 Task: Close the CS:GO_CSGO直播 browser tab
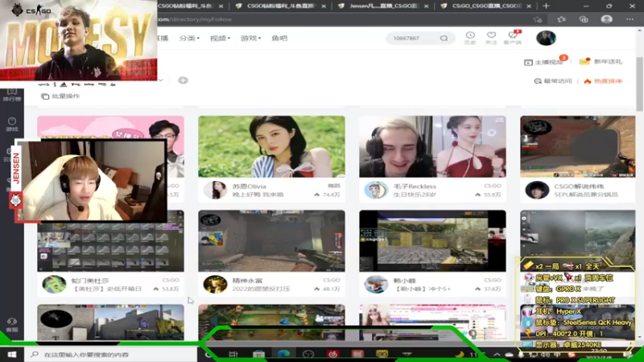(x=529, y=6)
